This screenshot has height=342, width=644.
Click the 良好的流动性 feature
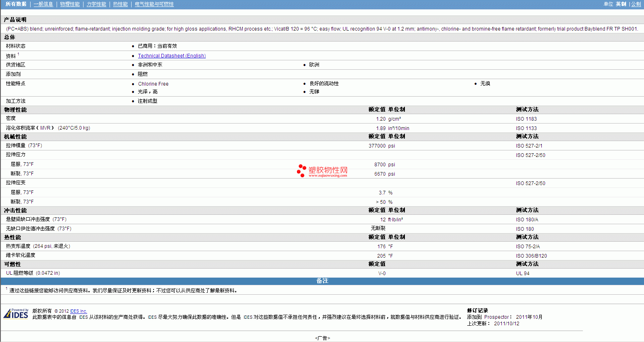[x=324, y=84]
